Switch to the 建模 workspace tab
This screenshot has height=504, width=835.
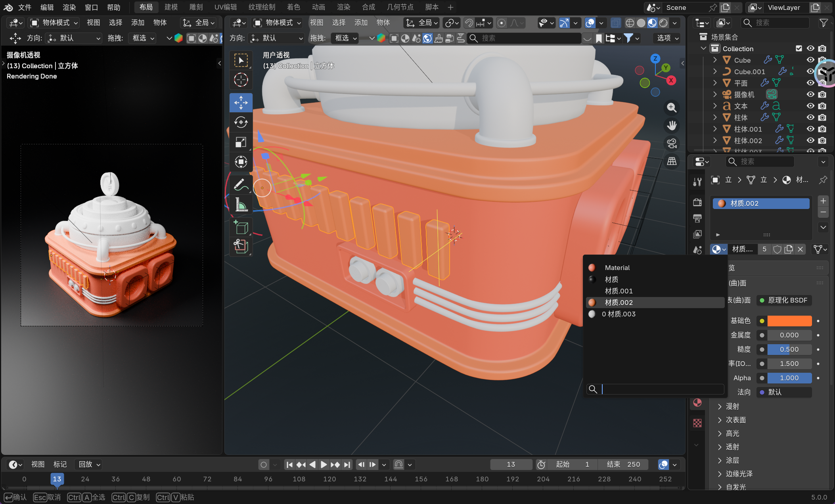(171, 7)
